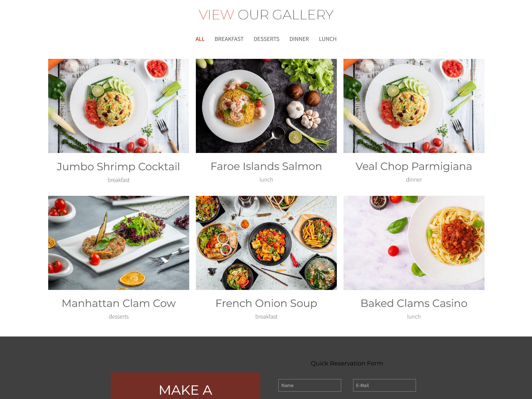Filter gallery by DESSERTS
This screenshot has width=532, height=399.
(266, 39)
